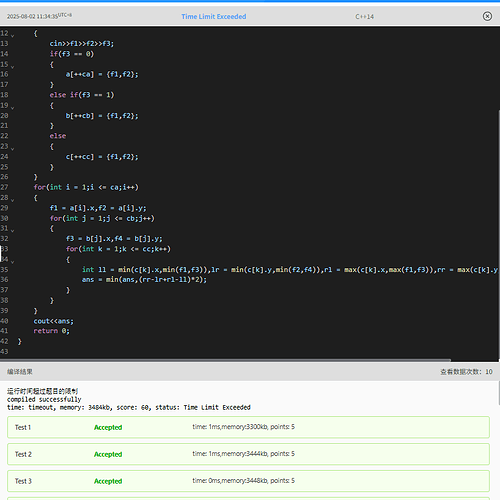Click the 编译结果 section header

click(x=20, y=372)
